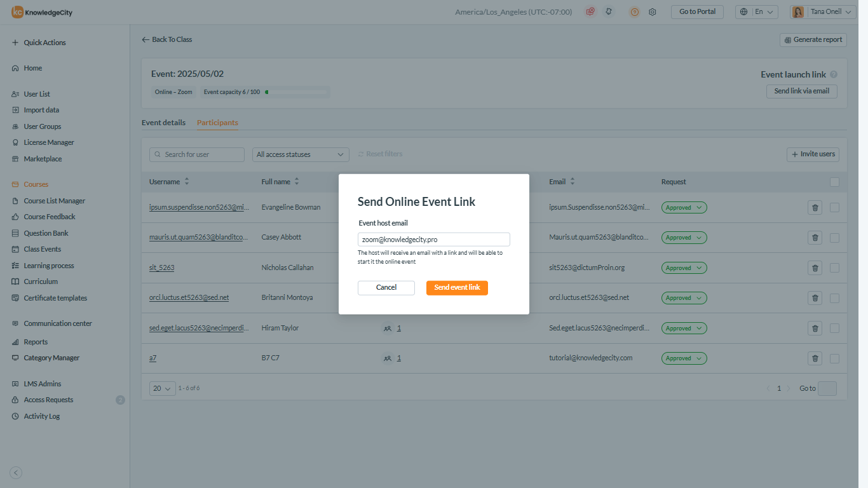Collapse the sidebar with the arrow icon

[x=17, y=472]
